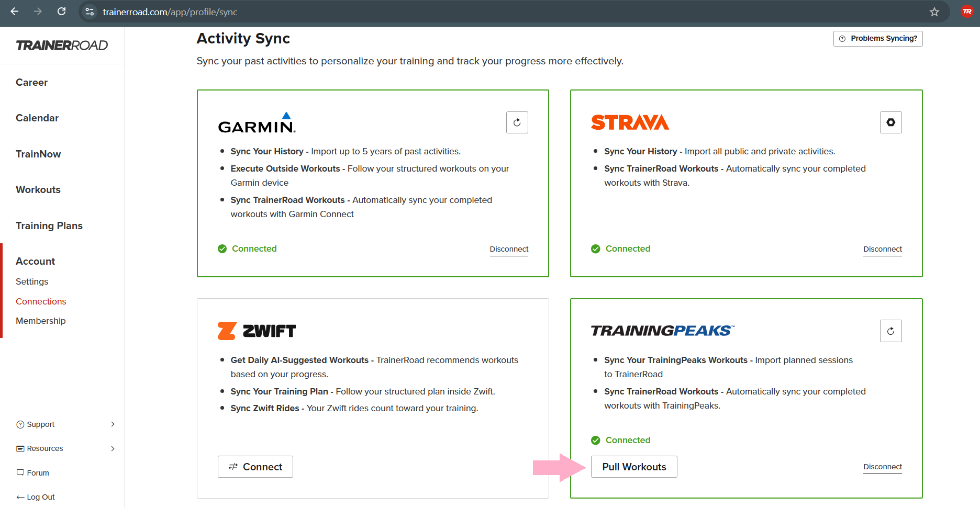Open Workouts in the sidebar
The height and width of the screenshot is (508, 980).
38,189
